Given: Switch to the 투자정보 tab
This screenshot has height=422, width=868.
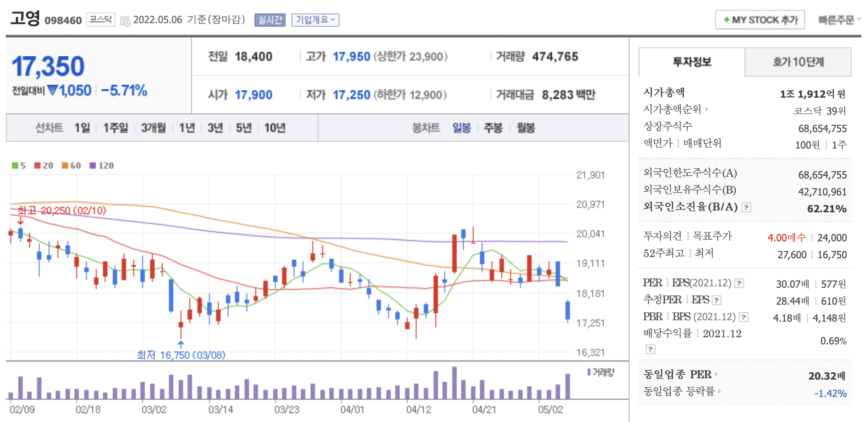Looking at the screenshot, I should (x=692, y=62).
